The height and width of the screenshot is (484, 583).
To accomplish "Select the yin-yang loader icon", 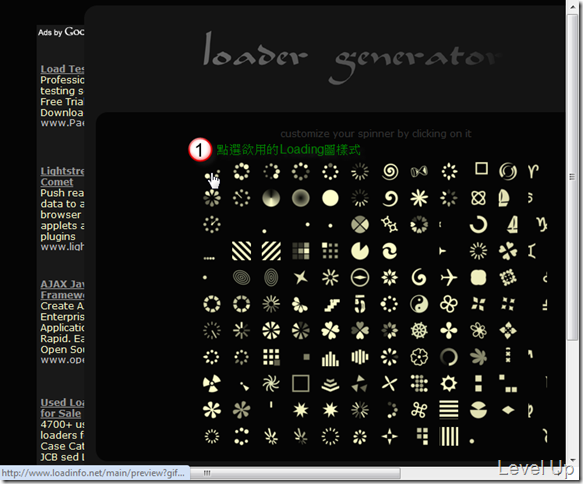I will point(419,304).
